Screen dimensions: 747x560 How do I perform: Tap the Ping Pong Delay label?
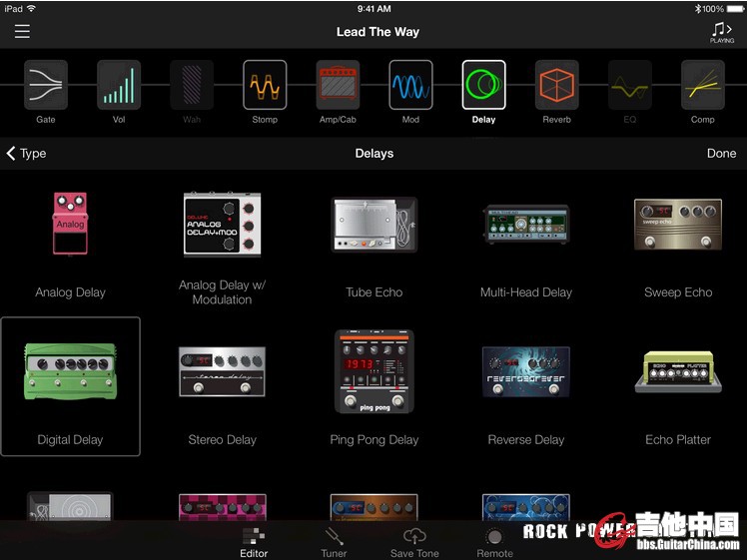[373, 439]
